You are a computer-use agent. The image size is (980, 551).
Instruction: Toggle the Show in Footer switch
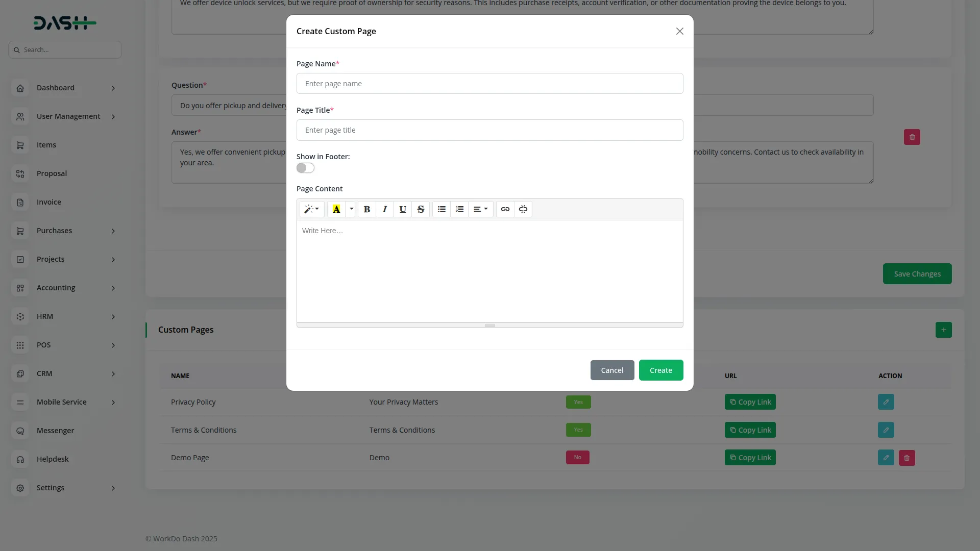[x=305, y=168]
